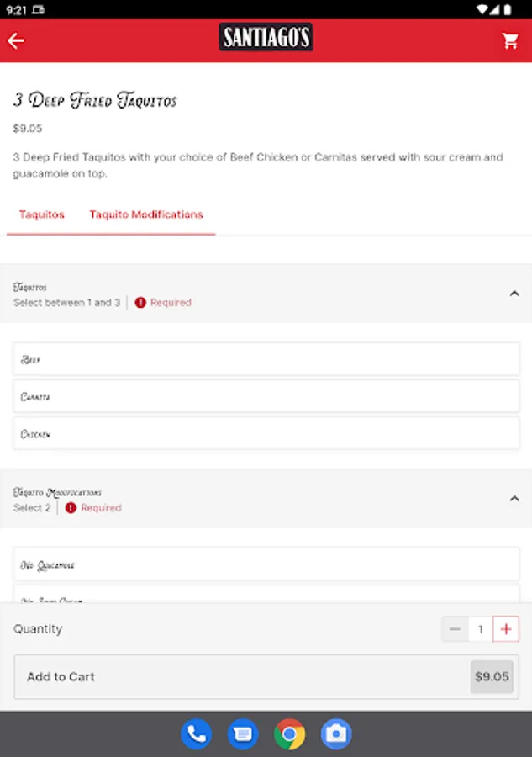
Task: Select the Chicken taquito option
Action: click(x=266, y=434)
